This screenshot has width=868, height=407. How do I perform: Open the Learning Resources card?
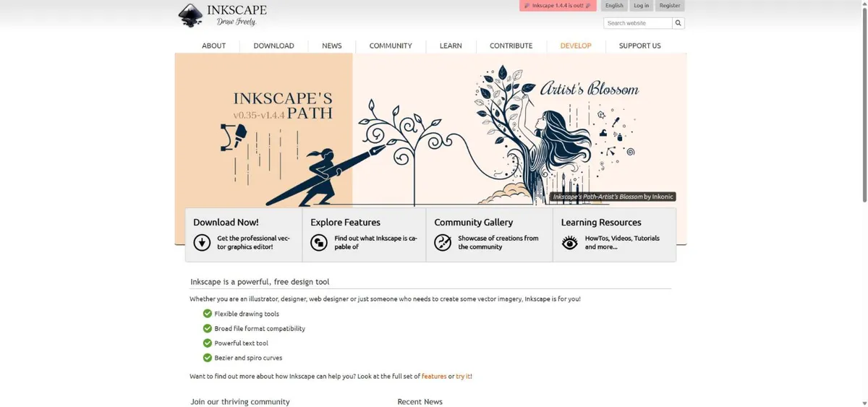(x=615, y=235)
